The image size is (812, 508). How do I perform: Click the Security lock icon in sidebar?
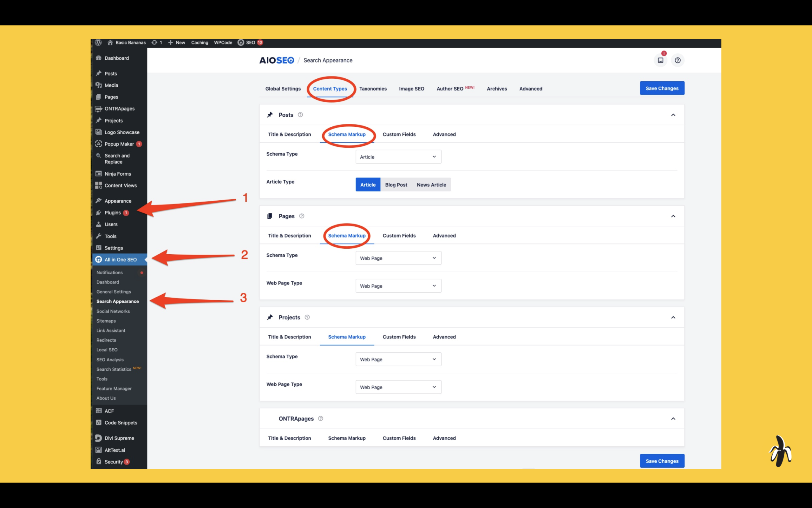coord(99,461)
